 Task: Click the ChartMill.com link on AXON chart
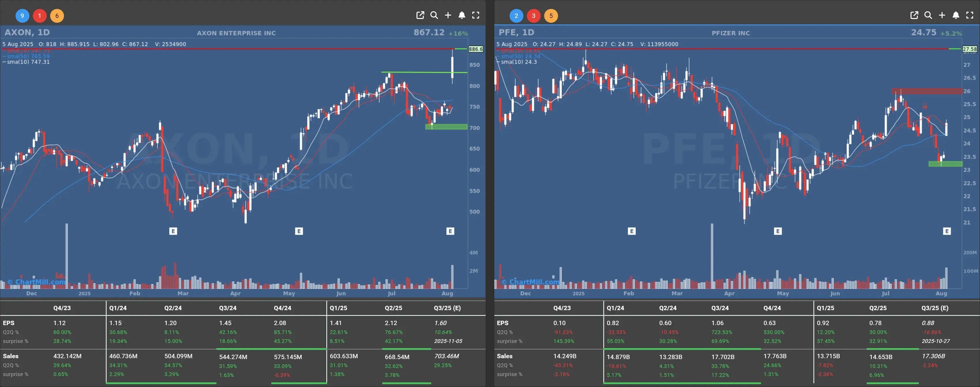point(37,282)
